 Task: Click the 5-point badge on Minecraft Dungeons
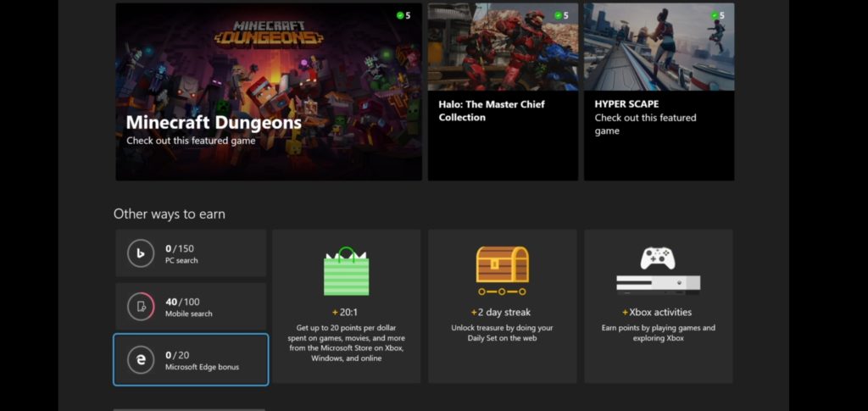[403, 15]
